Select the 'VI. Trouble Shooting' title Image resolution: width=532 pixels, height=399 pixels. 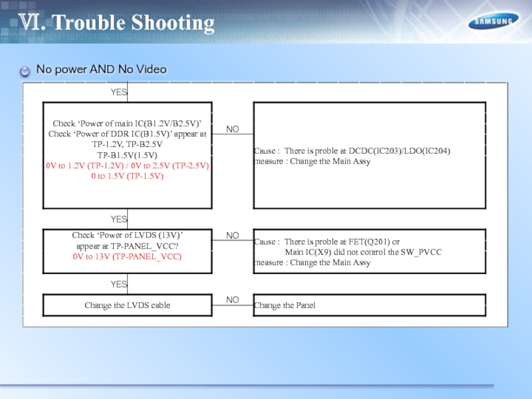pos(116,23)
